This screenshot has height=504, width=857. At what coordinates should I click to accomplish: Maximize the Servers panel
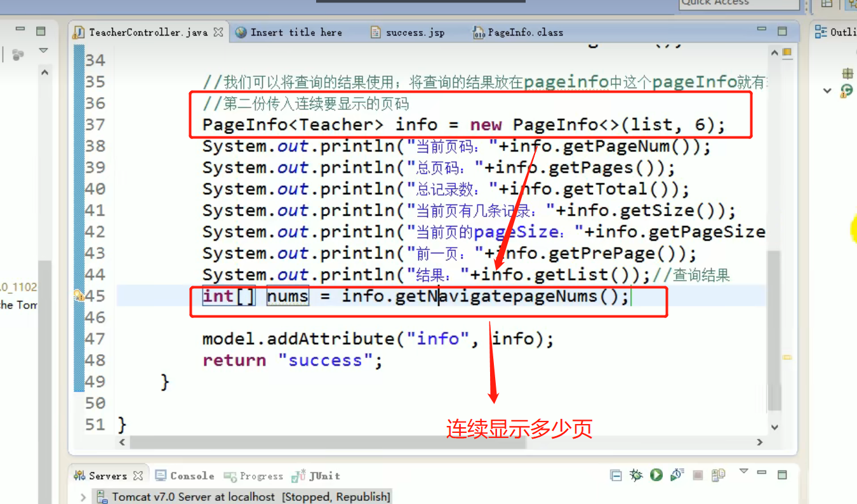coord(782,474)
